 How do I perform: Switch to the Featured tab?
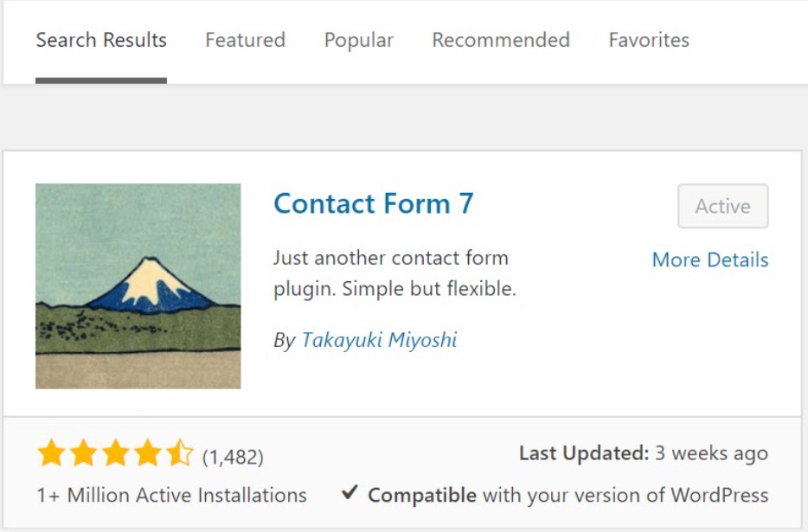click(x=245, y=40)
